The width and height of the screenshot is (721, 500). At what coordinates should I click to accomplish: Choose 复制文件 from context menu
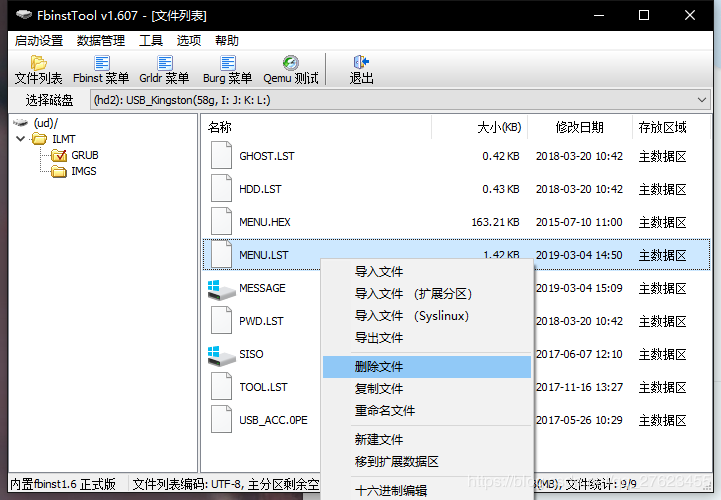[427, 389]
